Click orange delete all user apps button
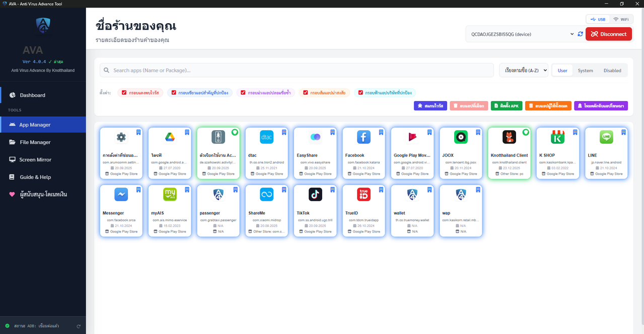 548,106
